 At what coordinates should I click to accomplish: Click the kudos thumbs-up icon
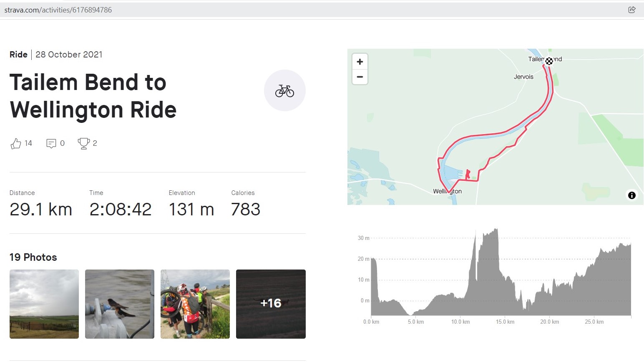(x=16, y=144)
